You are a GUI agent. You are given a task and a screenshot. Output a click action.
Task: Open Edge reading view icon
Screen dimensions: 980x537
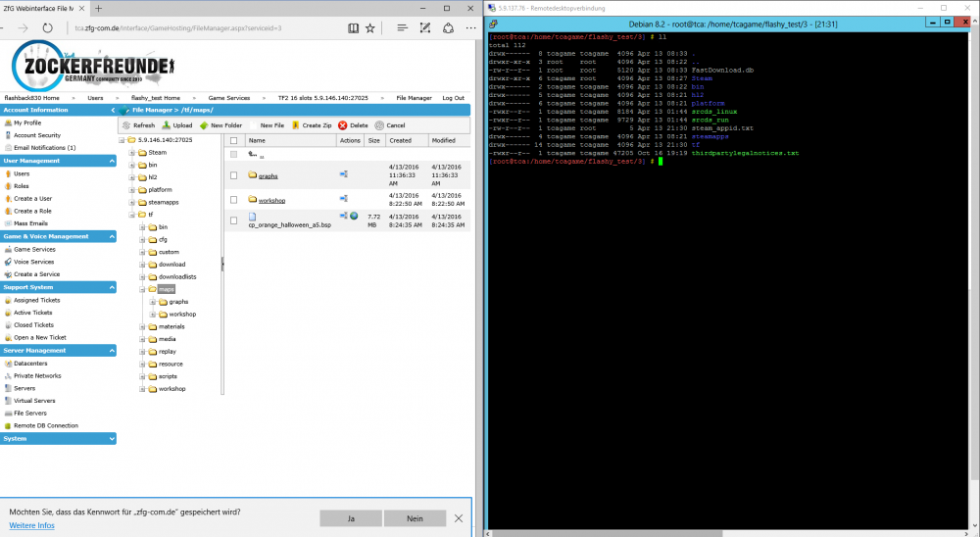353,28
